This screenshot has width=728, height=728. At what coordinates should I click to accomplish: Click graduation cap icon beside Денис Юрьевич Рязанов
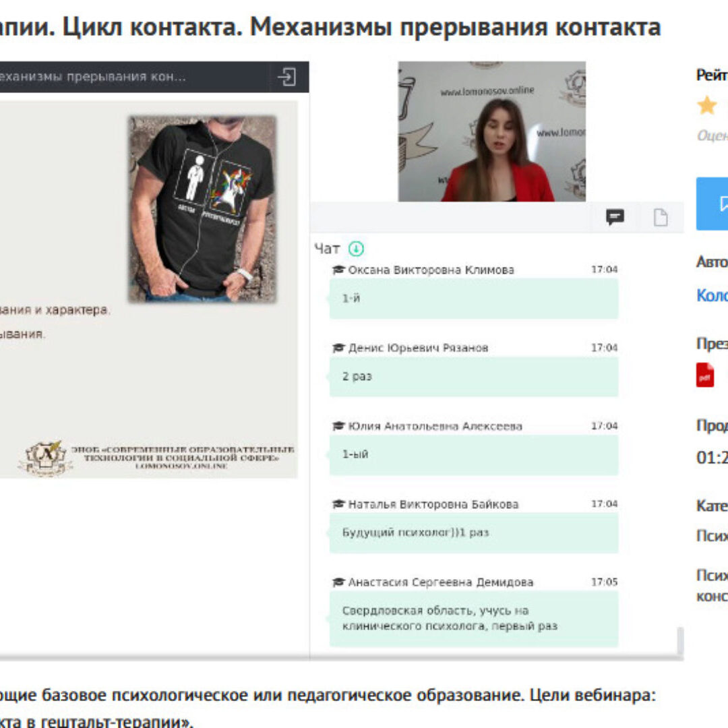338,348
